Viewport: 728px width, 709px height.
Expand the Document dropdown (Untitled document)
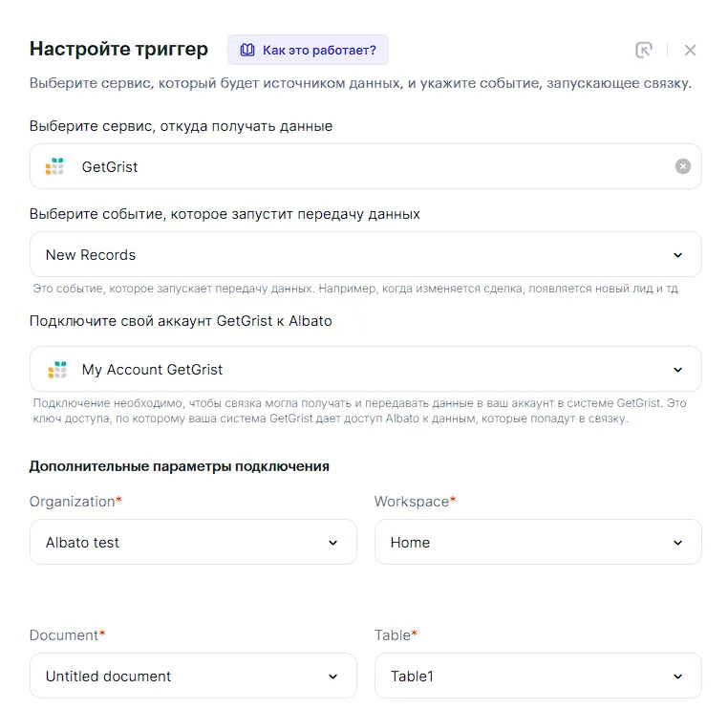[x=193, y=677]
